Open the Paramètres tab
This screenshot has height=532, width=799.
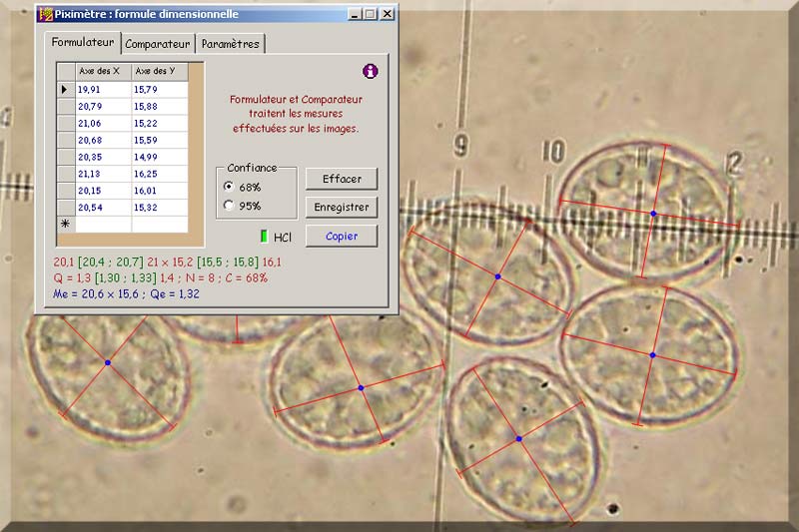(x=230, y=44)
